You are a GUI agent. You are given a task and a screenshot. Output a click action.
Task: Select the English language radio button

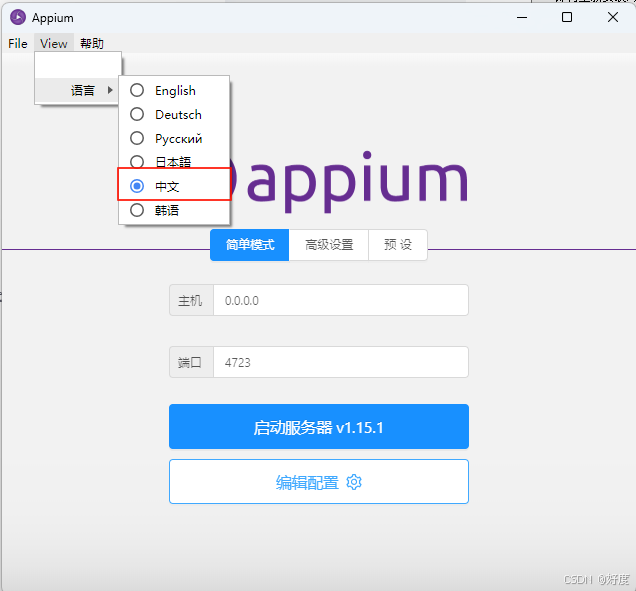[137, 90]
